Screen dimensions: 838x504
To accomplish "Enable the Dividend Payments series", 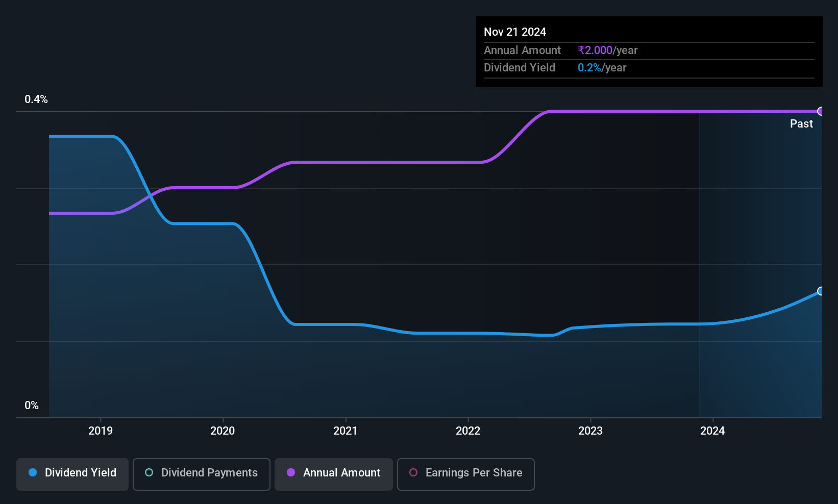I will click(x=202, y=474).
